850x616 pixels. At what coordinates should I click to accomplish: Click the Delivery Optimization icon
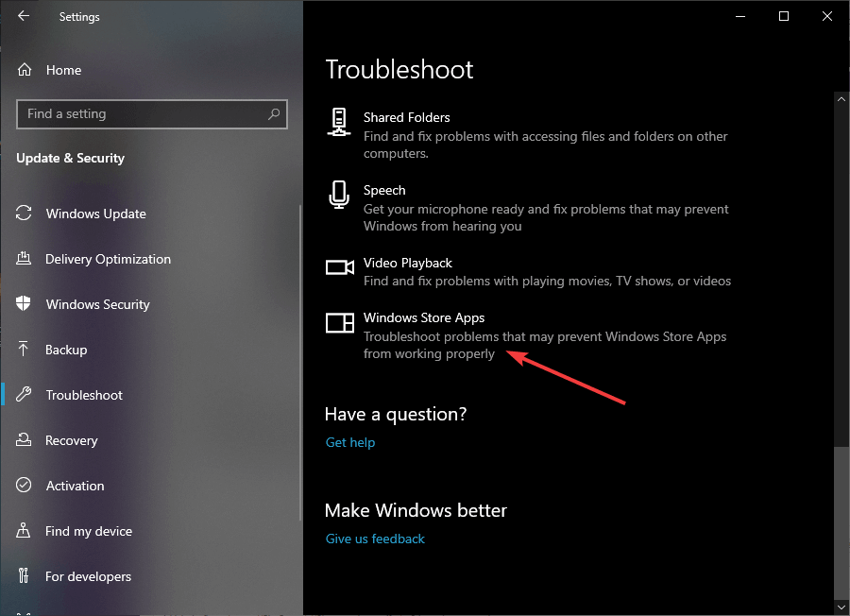[x=24, y=258]
